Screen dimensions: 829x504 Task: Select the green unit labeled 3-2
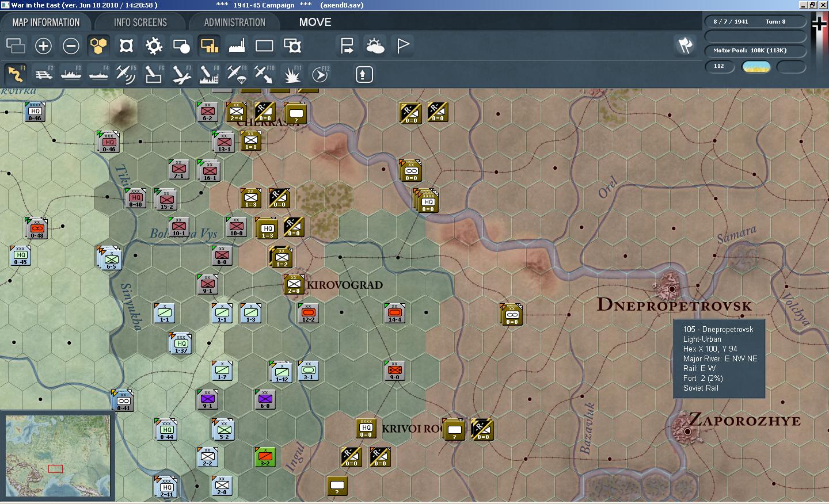[265, 457]
